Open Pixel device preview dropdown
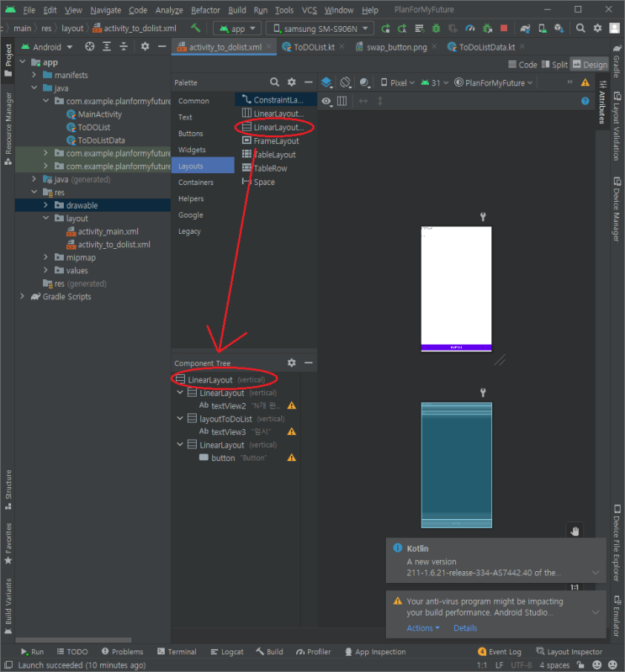This screenshot has width=625, height=672. 397,82
